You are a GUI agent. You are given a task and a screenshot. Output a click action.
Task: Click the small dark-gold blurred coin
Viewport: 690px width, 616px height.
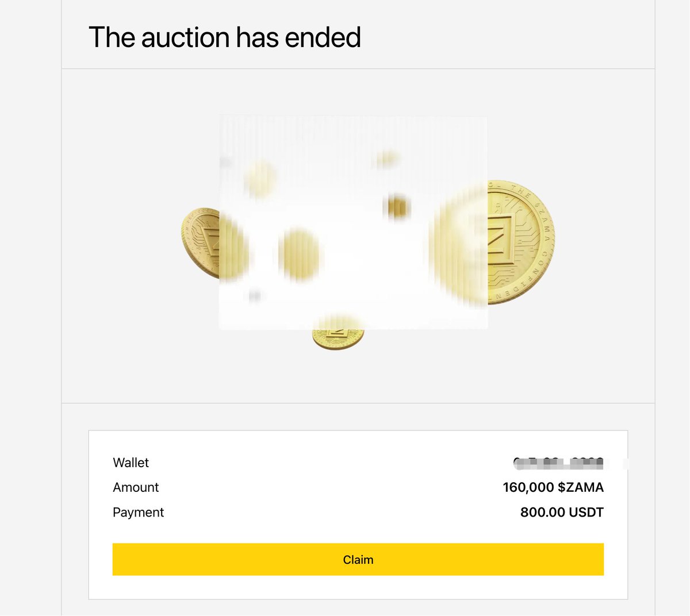(x=397, y=207)
